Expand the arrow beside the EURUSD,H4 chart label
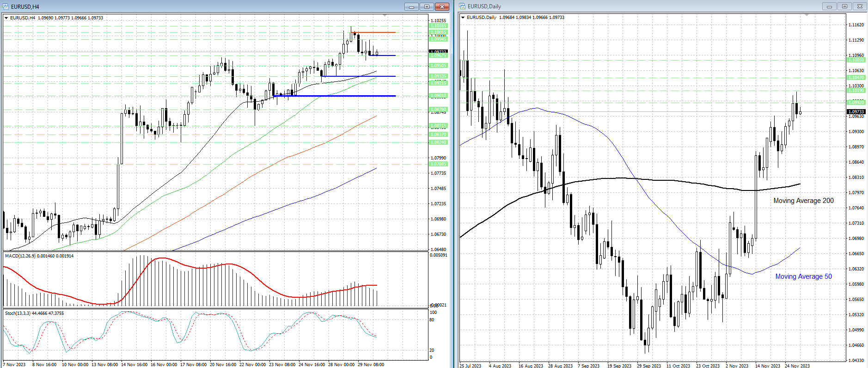This screenshot has height=368, width=868. (x=6, y=18)
